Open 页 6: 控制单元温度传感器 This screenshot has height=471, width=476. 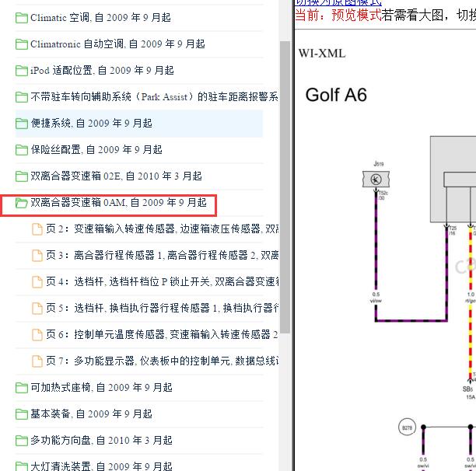pos(162,334)
